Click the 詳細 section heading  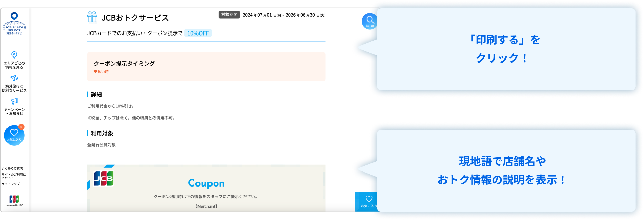point(96,95)
